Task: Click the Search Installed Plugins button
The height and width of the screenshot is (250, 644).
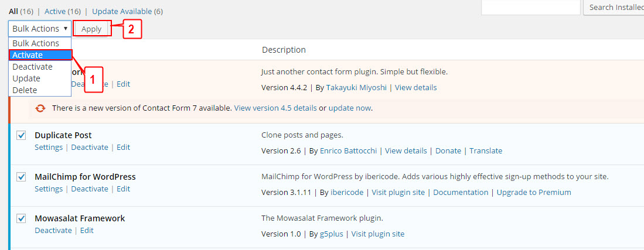Action: (x=614, y=8)
